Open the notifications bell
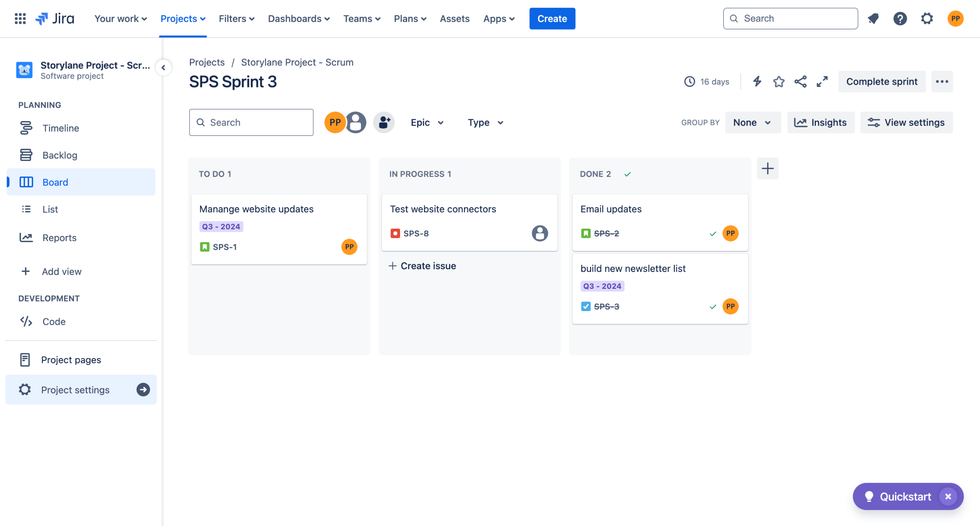The height and width of the screenshot is (526, 980). pos(873,18)
